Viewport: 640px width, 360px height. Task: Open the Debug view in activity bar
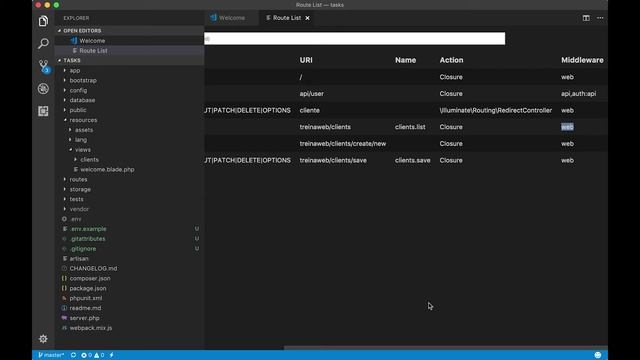click(43, 89)
